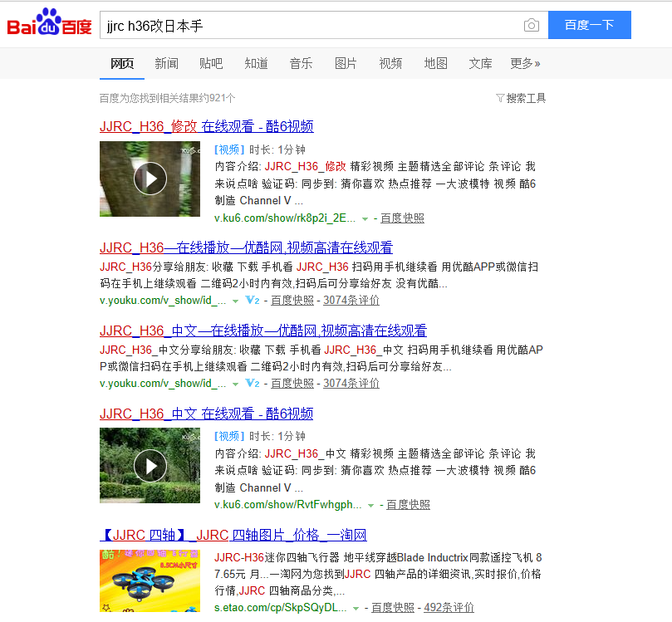672x622 pixels.
Task: Open result 【JJRC 四轴】_JJRC 四轴图片_价格_一淘网
Action: pos(233,535)
